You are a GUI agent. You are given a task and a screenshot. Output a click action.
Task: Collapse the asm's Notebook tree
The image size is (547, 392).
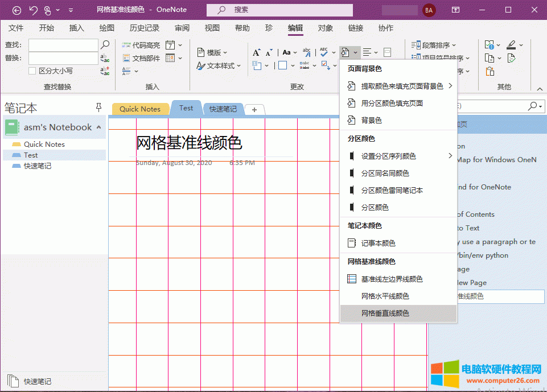99,127
